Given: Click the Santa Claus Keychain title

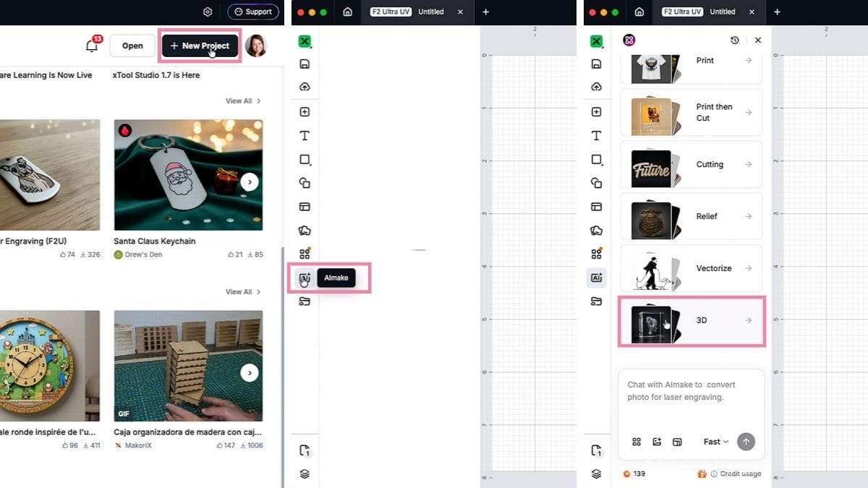Looking at the screenshot, I should [x=155, y=241].
